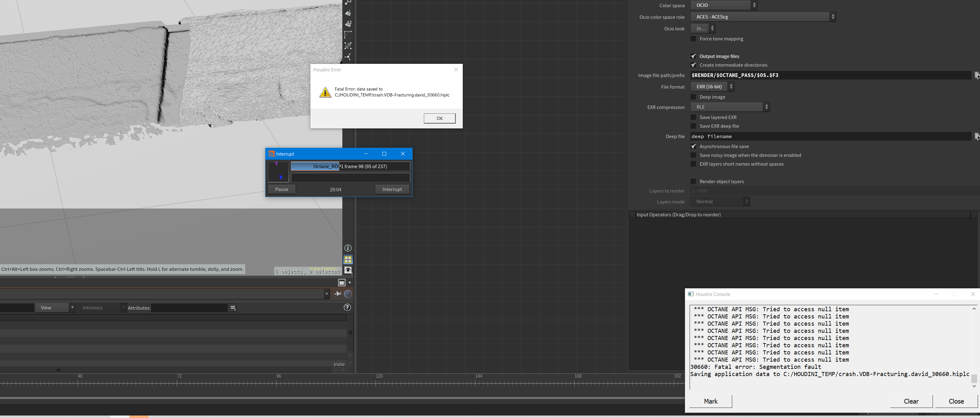Toggle the Save layered EXR checkbox
Image resolution: width=980 pixels, height=418 pixels.
tap(693, 117)
